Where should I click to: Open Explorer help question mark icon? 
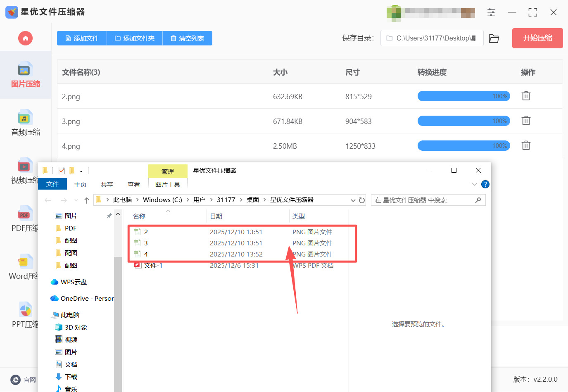pos(485,184)
